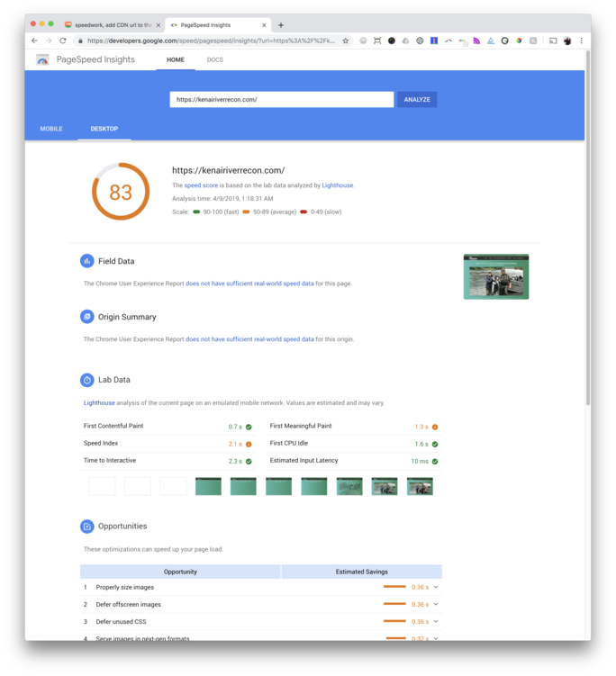616x676 pixels.
Task: Click the 10 ms latency value
Action: tap(420, 461)
